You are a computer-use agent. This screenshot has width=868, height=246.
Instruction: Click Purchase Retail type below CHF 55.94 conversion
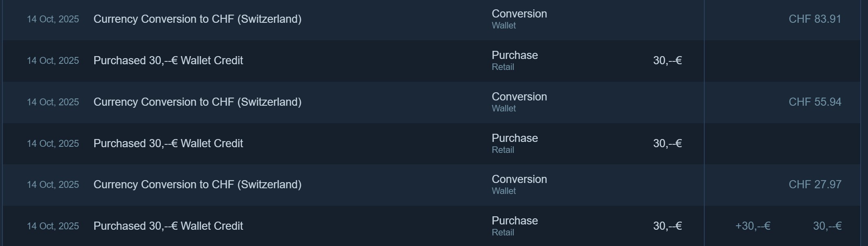coord(515,144)
